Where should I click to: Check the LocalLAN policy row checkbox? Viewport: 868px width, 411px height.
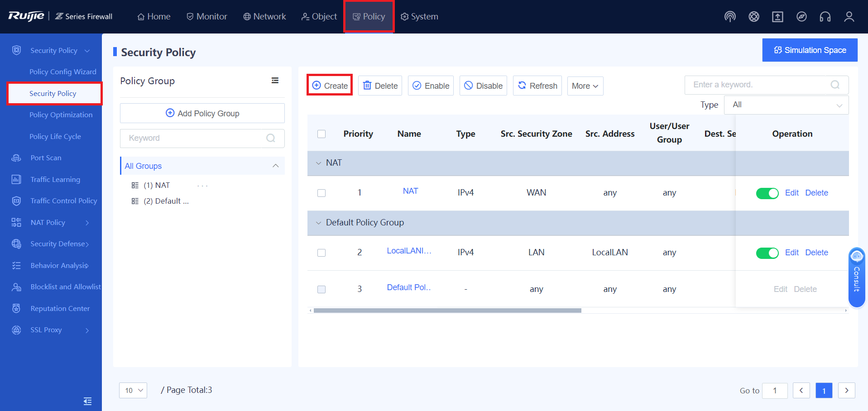click(x=321, y=253)
